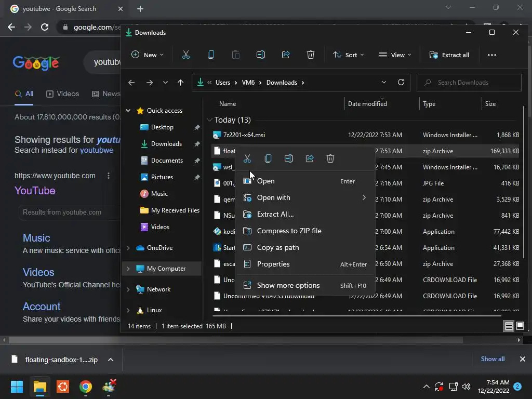
Task: Switch to details view via status bar icon
Action: coord(509,326)
